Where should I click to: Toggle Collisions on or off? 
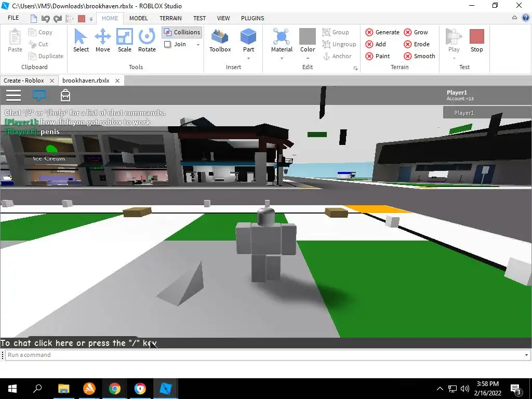click(x=182, y=32)
